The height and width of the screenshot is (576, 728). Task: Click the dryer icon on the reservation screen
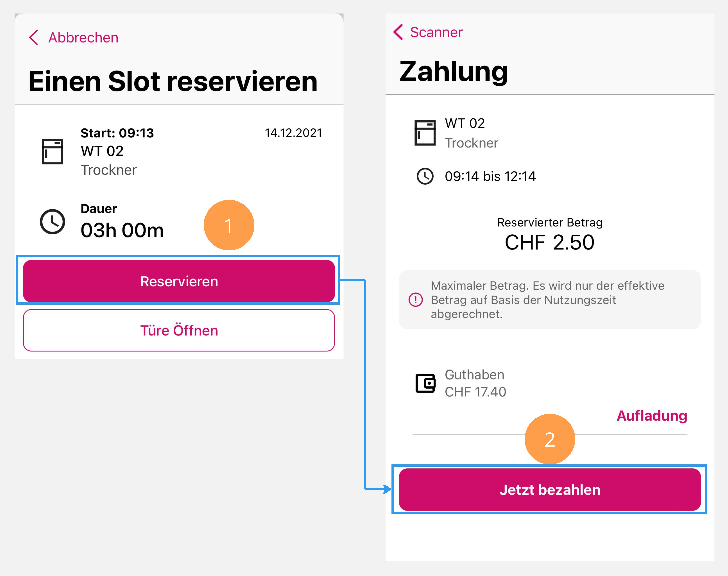tap(52, 151)
